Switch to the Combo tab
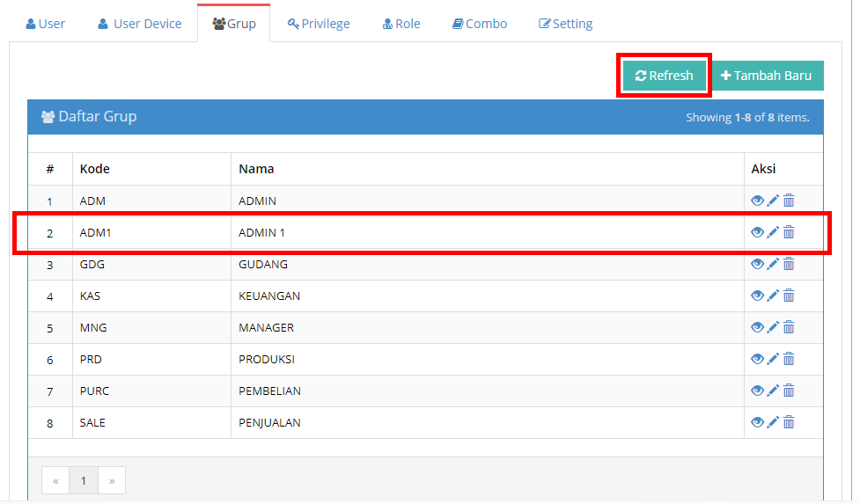Screen dimensions: 860x504 pos(480,24)
